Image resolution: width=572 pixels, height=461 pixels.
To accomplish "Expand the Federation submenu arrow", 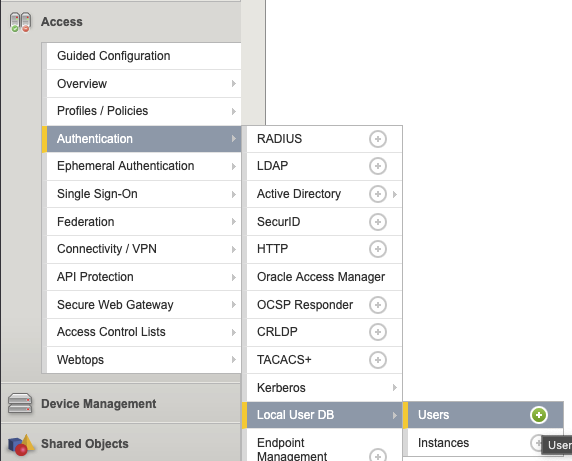I will (x=234, y=222).
